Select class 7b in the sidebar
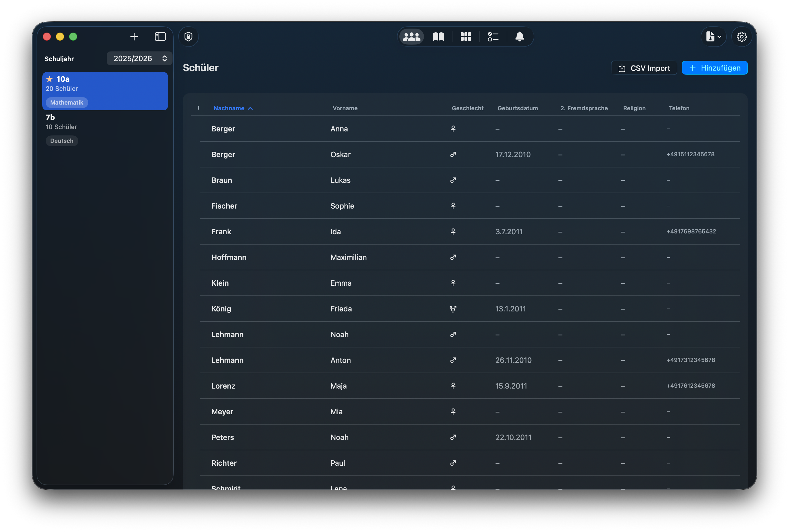This screenshot has width=789, height=532. tap(105, 129)
